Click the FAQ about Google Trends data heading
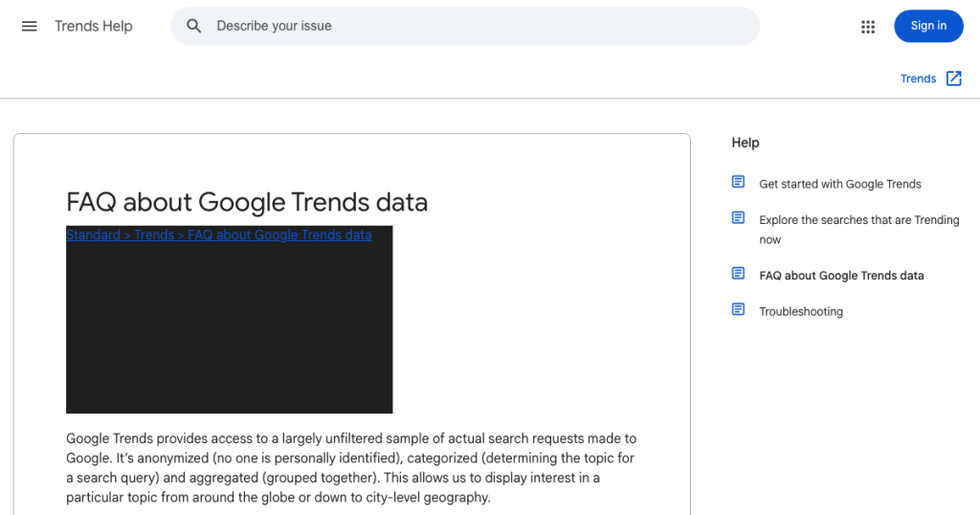 [x=247, y=203]
